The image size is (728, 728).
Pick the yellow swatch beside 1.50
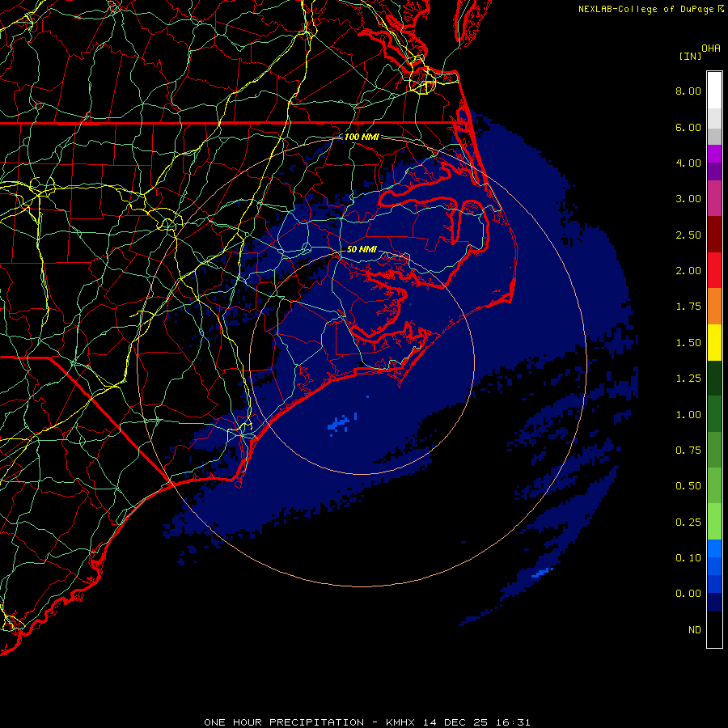tap(714, 342)
